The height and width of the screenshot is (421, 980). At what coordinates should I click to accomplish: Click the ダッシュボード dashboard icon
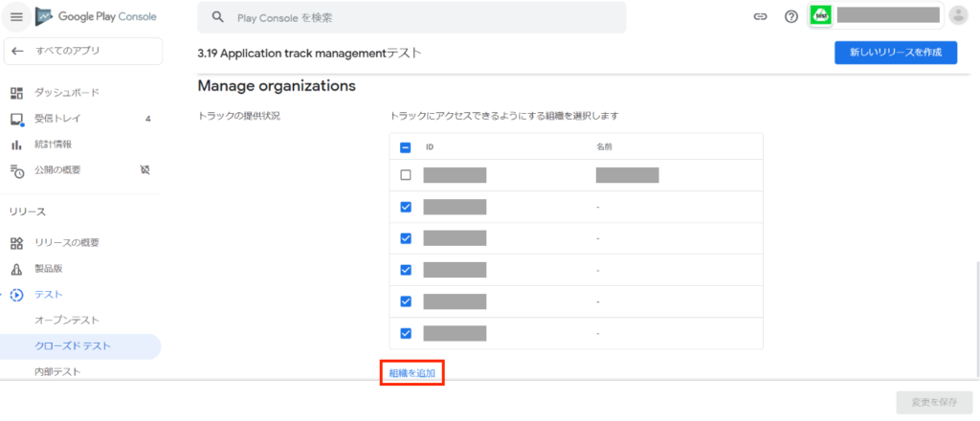(16, 93)
